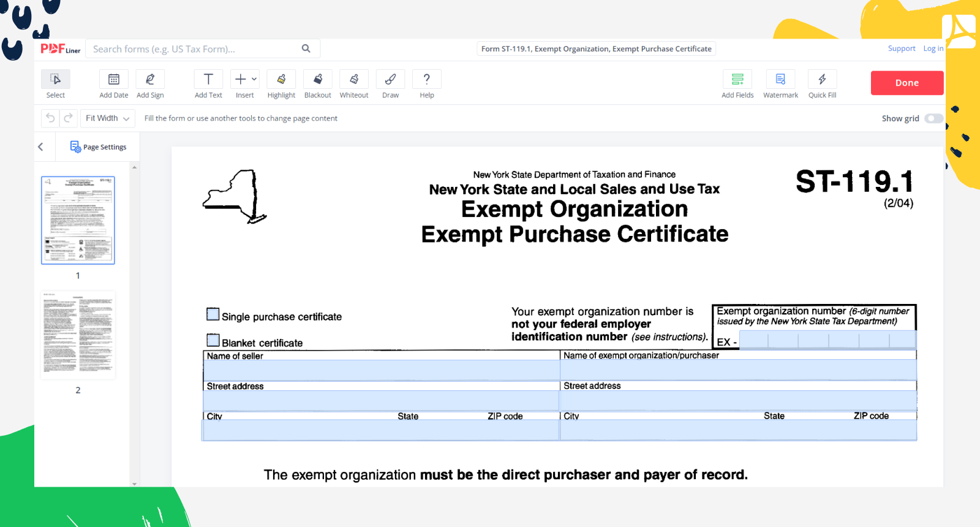
Task: Check the Single purchase certificate box
Action: [x=213, y=314]
